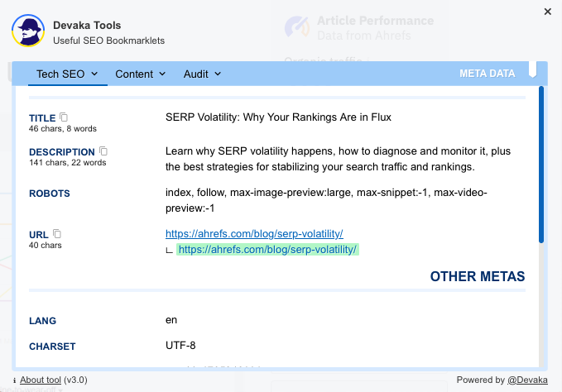
Task: Click the '46 chars, 8 words' count
Action: [x=63, y=129]
